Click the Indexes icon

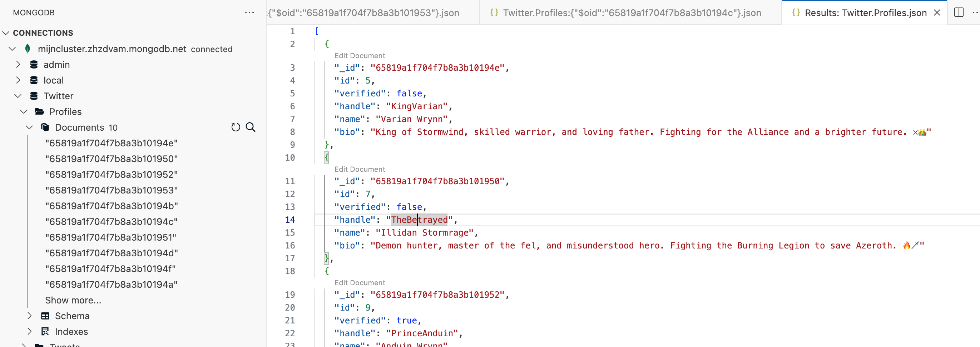coord(45,331)
